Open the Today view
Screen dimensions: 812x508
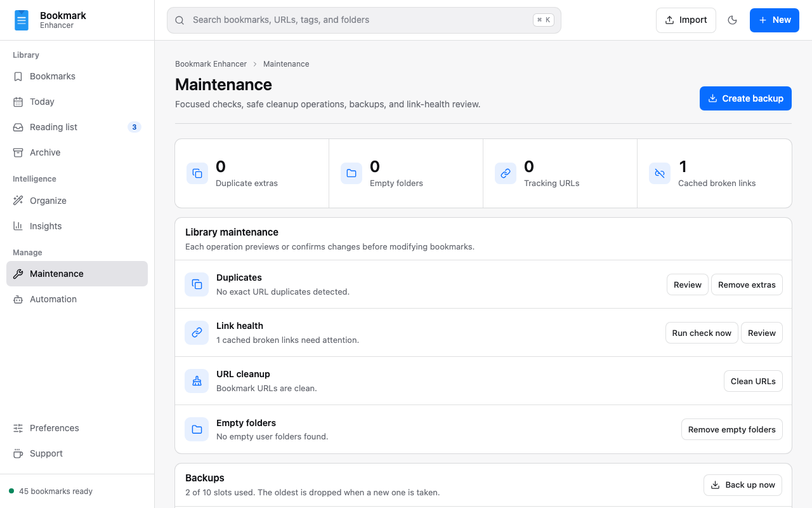(77, 102)
